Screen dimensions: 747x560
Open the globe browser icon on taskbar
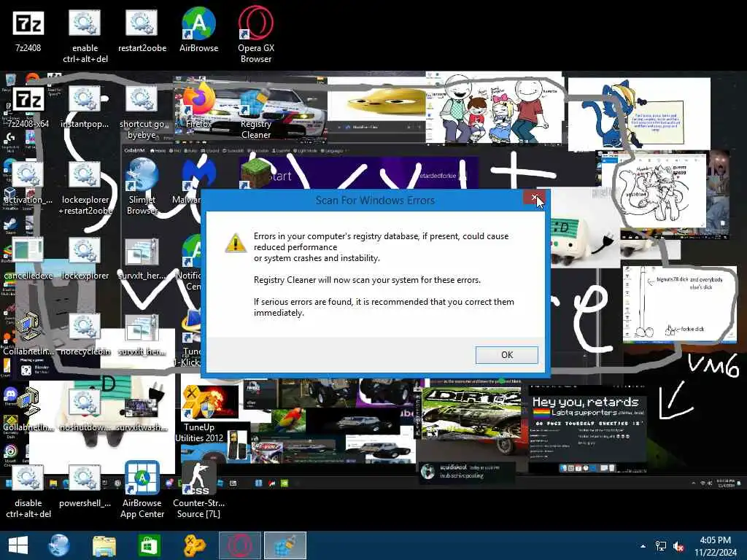(x=60, y=545)
